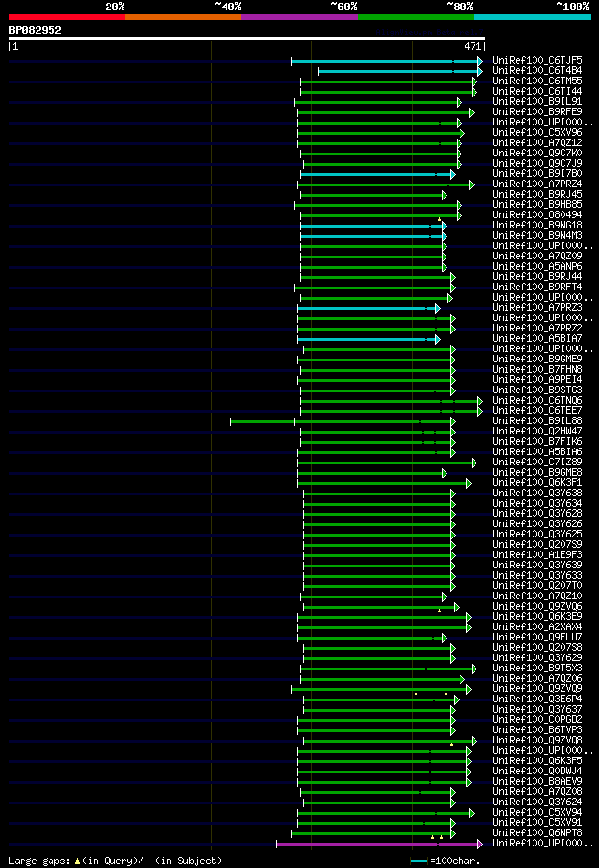The image size is (599, 868).
Task: Pick the UniRef100_A2XAX4 hit name
Action: (537, 627)
